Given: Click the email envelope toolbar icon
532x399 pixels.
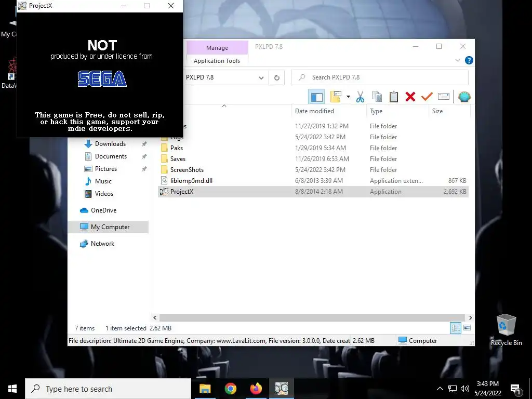Looking at the screenshot, I should (x=444, y=97).
